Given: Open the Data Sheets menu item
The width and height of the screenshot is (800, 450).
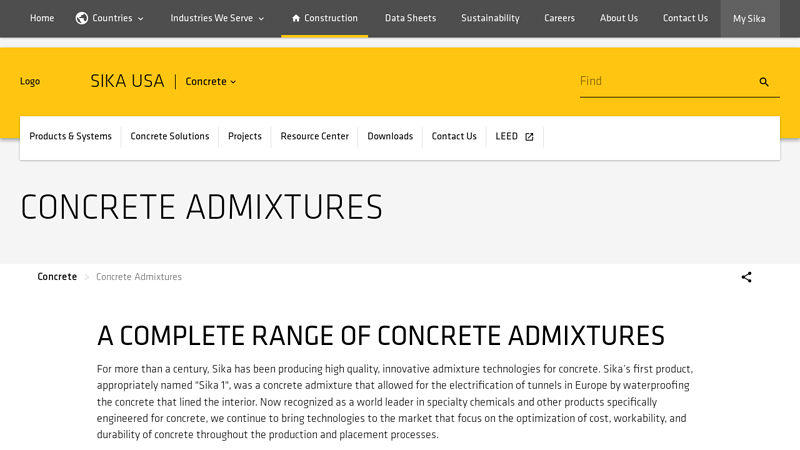Looking at the screenshot, I should 410,18.
